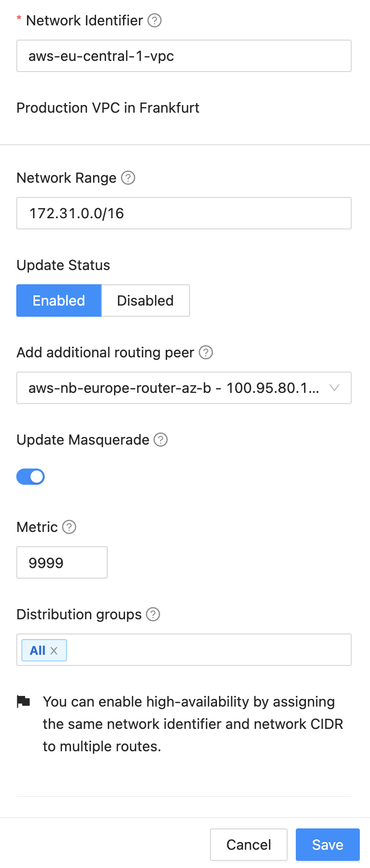Open help tooltip for additional routing peer

(206, 352)
